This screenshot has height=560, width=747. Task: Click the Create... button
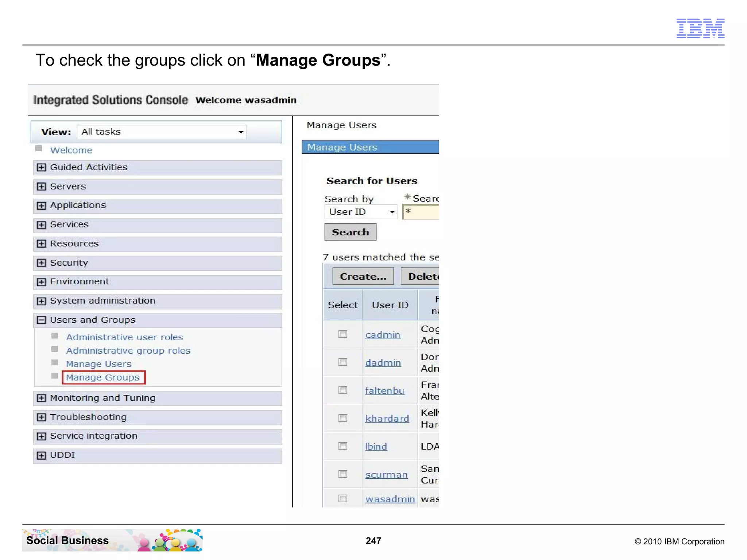pyautogui.click(x=363, y=276)
